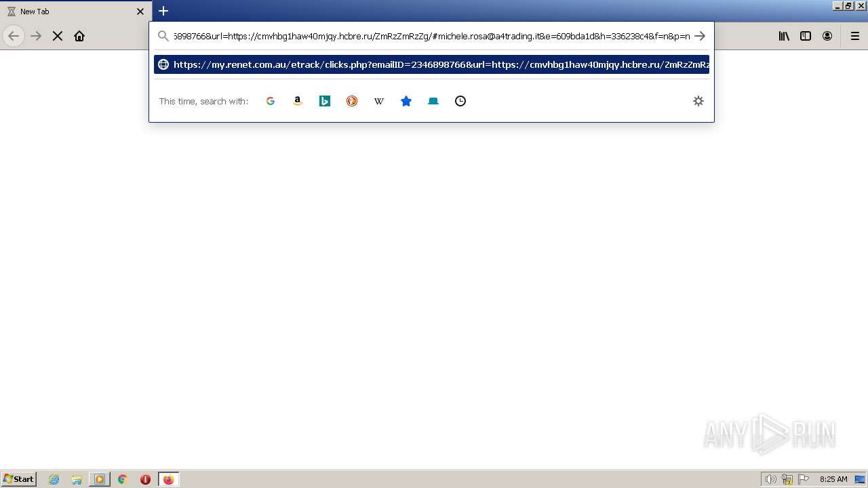Image resolution: width=868 pixels, height=488 pixels.
Task: Select the my.renet.com.au URL suggestion
Action: (431, 64)
